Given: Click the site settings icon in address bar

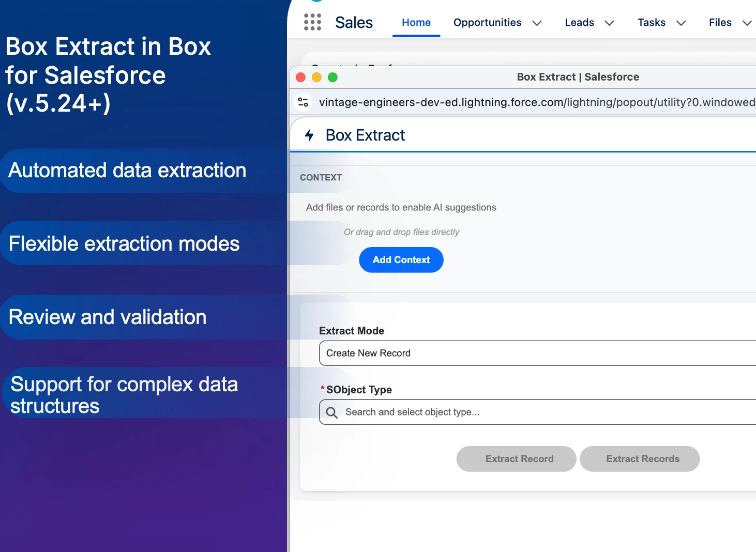Looking at the screenshot, I should 304,102.
